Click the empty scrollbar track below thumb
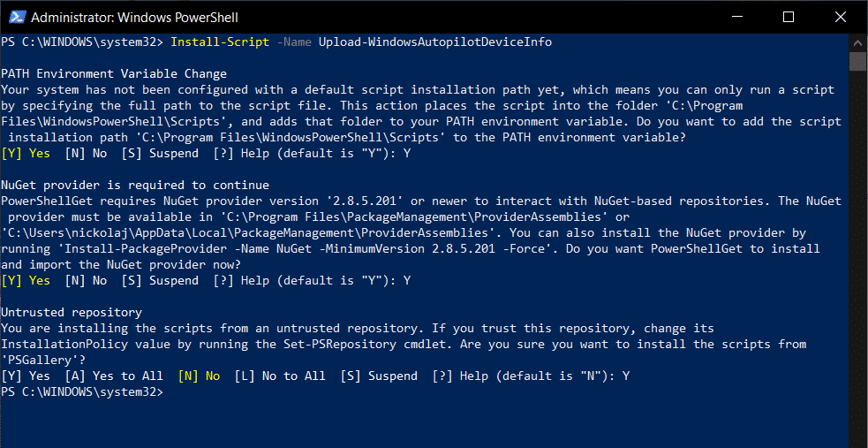This screenshot has height=448, width=868. (x=857, y=249)
